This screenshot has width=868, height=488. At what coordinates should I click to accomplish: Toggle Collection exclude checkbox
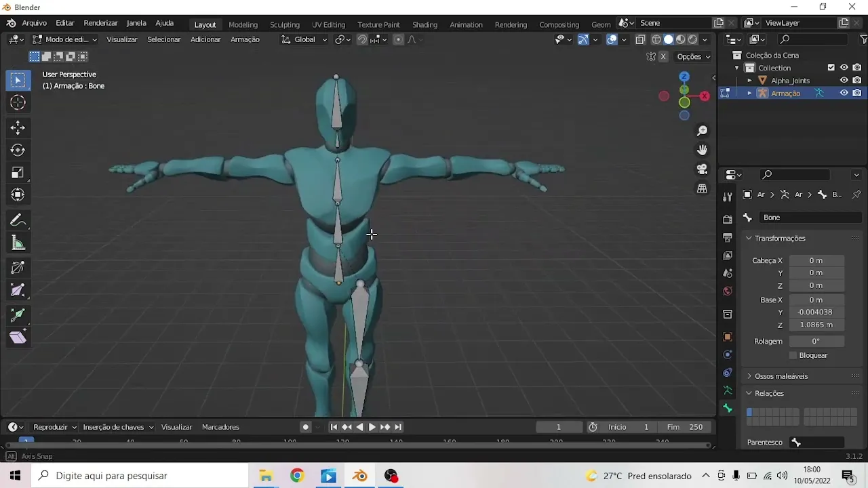click(831, 68)
